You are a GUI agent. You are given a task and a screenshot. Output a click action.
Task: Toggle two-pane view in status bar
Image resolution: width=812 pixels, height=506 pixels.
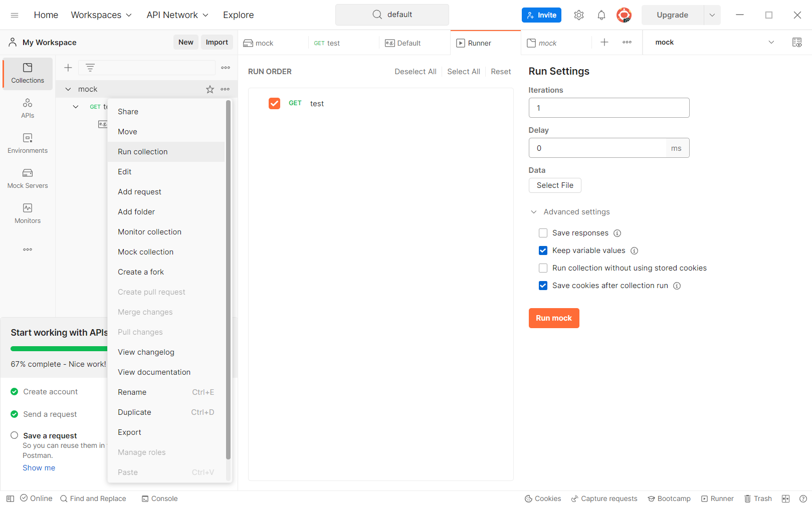[786, 498]
